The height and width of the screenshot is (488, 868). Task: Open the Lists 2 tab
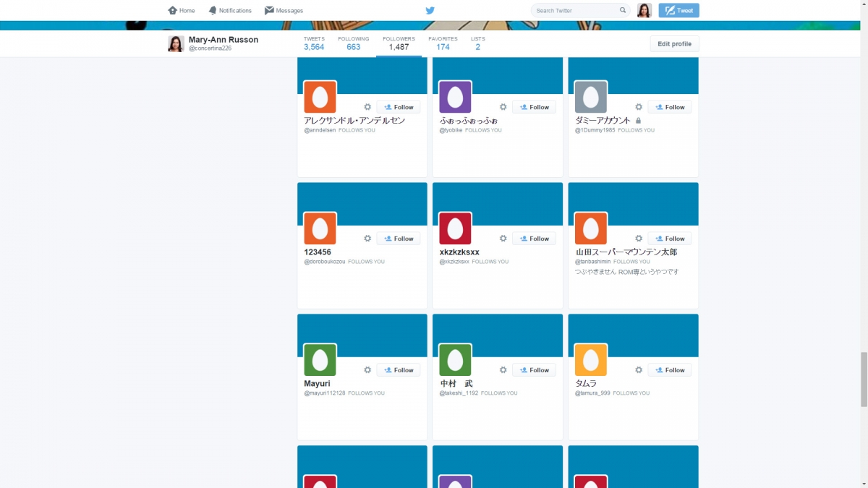(477, 43)
